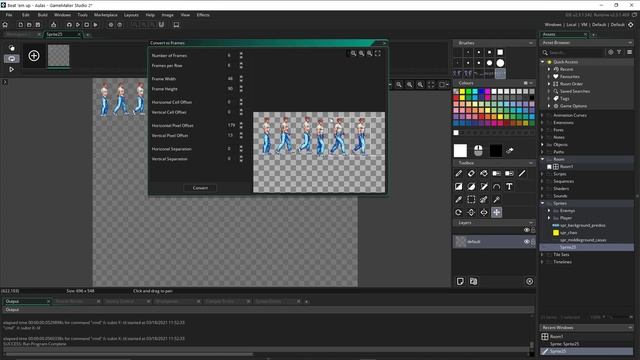Collapse the Sprites folder
Screen dimensions: 640x360
543,203
